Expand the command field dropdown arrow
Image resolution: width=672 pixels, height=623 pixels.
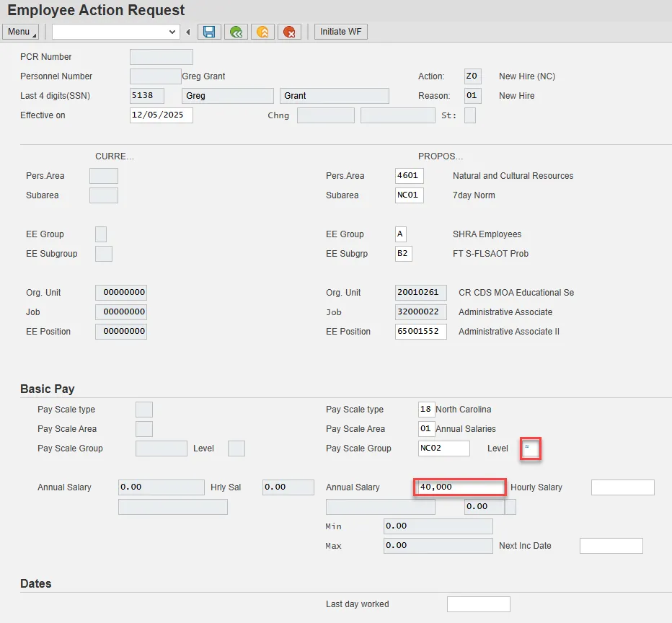[172, 32]
